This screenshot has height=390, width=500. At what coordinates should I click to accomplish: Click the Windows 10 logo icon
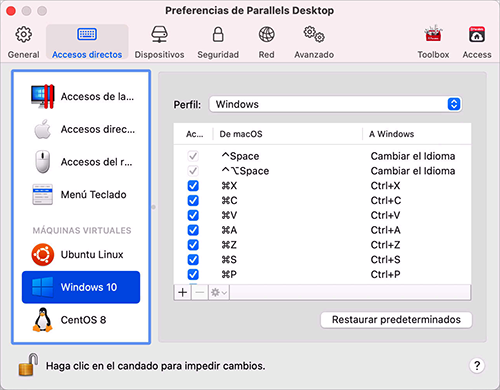pos(42,287)
